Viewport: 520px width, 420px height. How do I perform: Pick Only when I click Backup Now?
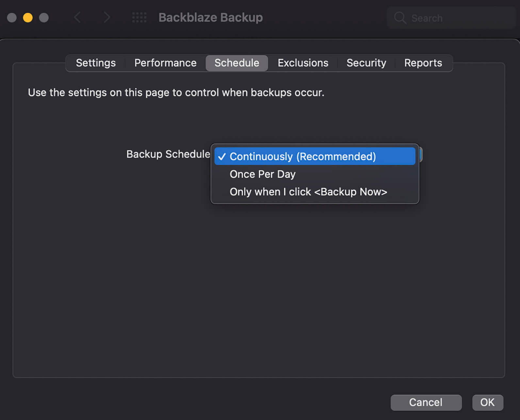[308, 192]
